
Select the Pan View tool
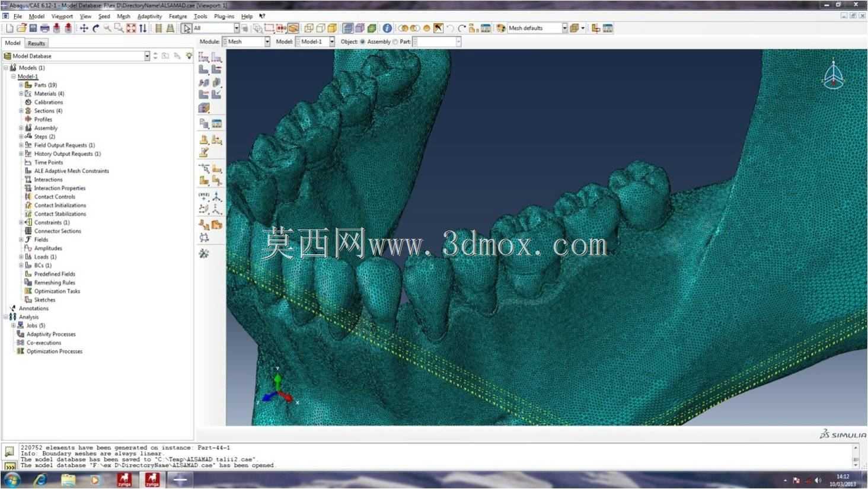click(x=84, y=28)
